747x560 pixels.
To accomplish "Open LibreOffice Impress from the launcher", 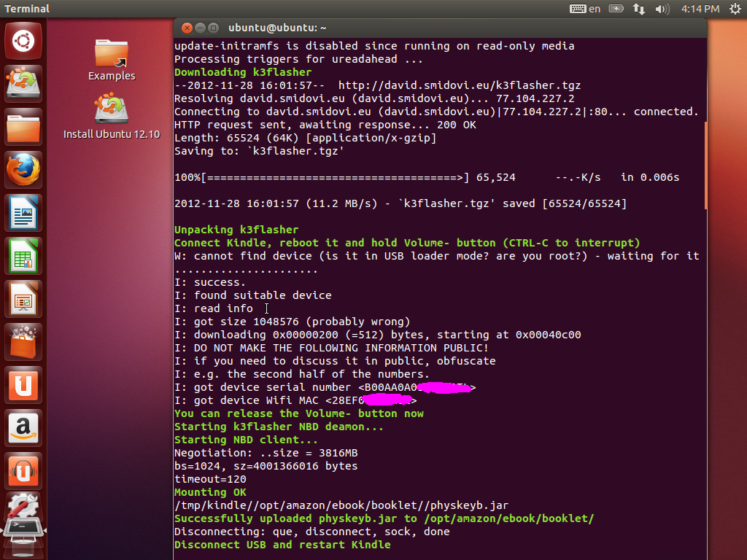I will 23,299.
